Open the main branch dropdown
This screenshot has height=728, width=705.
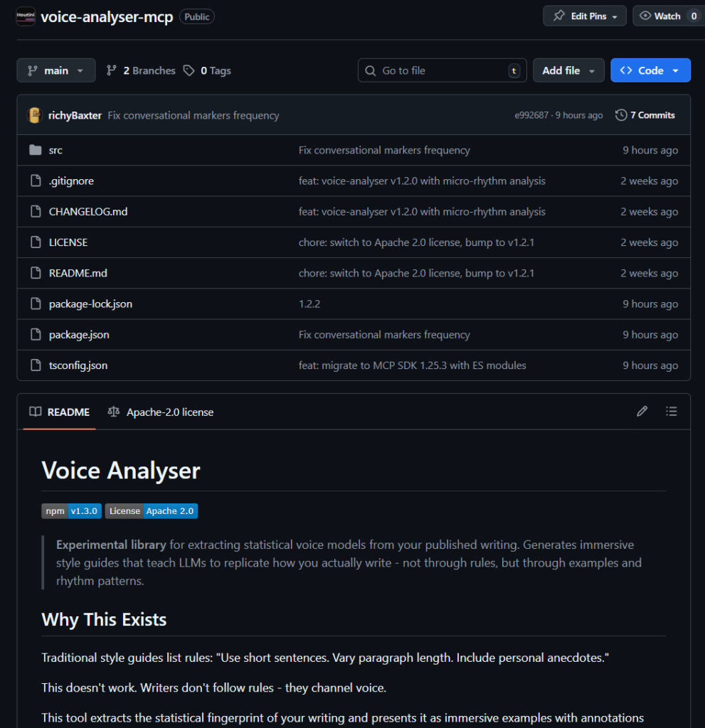click(55, 70)
